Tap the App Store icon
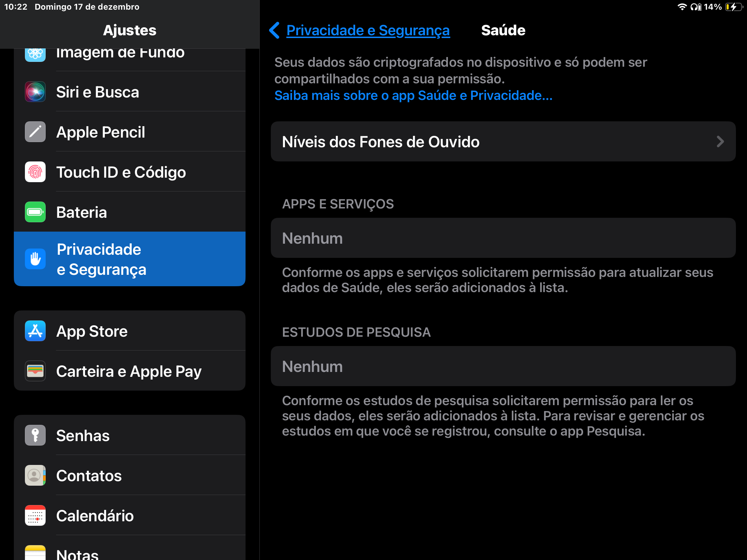Image resolution: width=747 pixels, height=560 pixels. (35, 331)
